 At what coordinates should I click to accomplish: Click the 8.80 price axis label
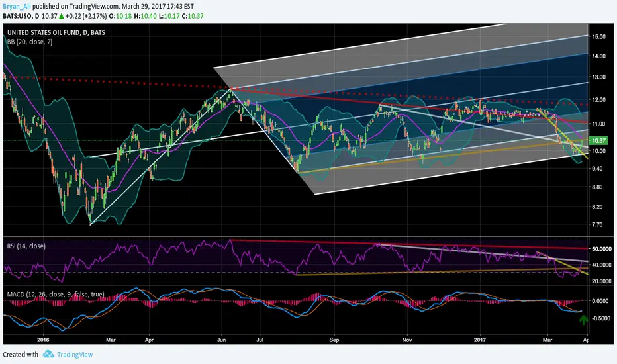(598, 187)
